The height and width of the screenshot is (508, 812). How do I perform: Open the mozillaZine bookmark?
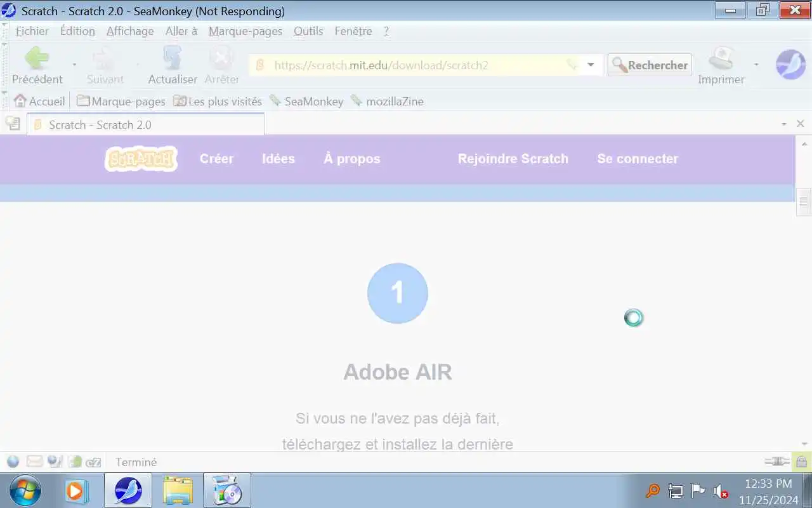click(x=387, y=101)
